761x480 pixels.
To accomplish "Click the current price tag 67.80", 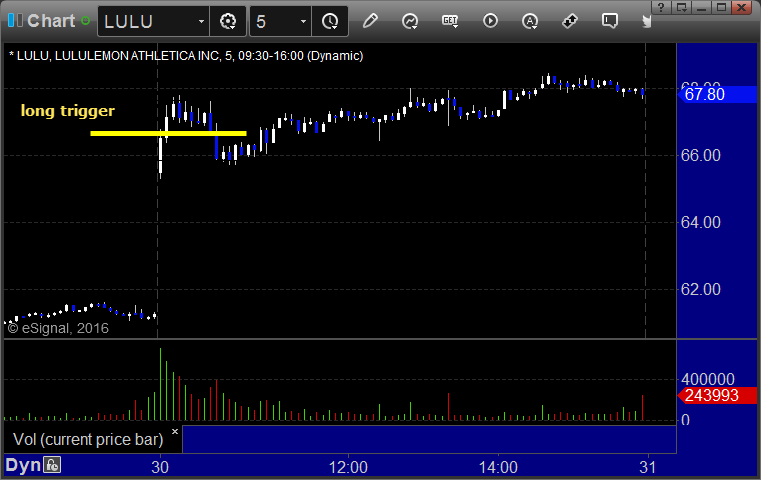I will tap(717, 94).
